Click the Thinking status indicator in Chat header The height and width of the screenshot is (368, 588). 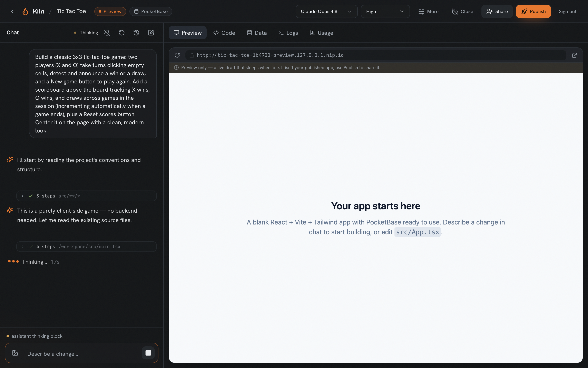(86, 33)
